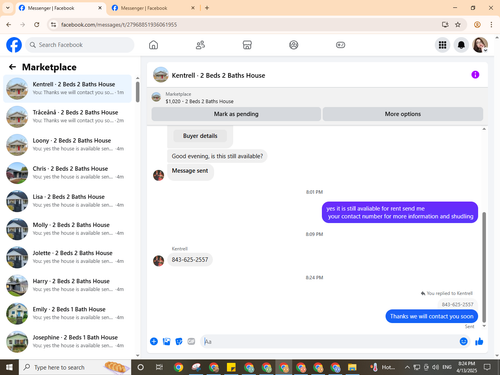This screenshot has width=500, height=375.
Task: Reload the page
Action: pyautogui.click(x=37, y=24)
